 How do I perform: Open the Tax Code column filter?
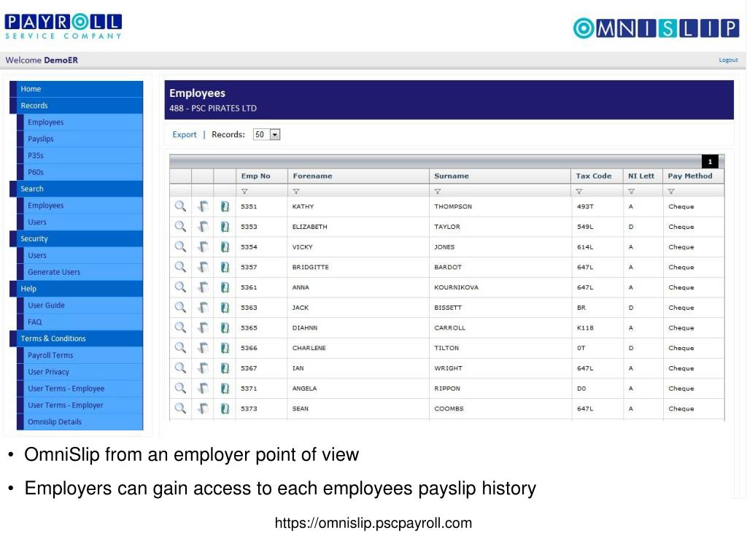578,192
